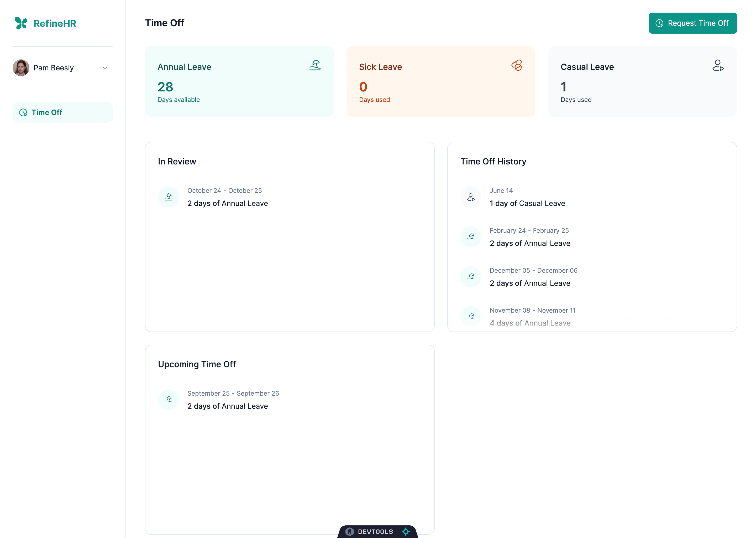Click the Time Off sidebar clock icon
Image resolution: width=756 pixels, height=538 pixels.
[x=23, y=113]
